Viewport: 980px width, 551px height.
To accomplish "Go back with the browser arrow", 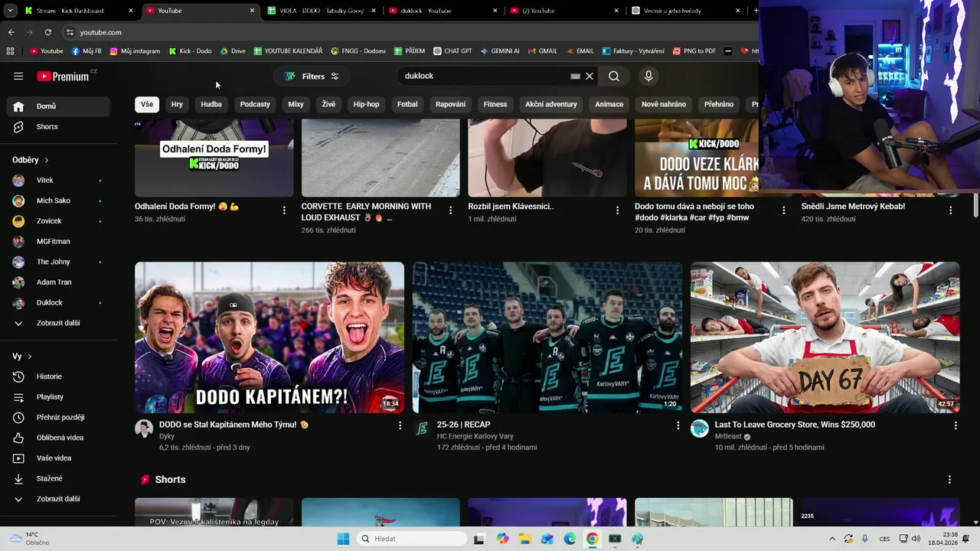I will tap(11, 32).
